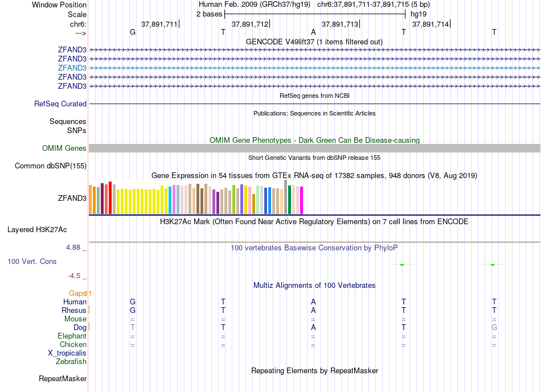Open the GENCODE V49lift37 track title
This screenshot has width=541, height=392.
point(314,42)
